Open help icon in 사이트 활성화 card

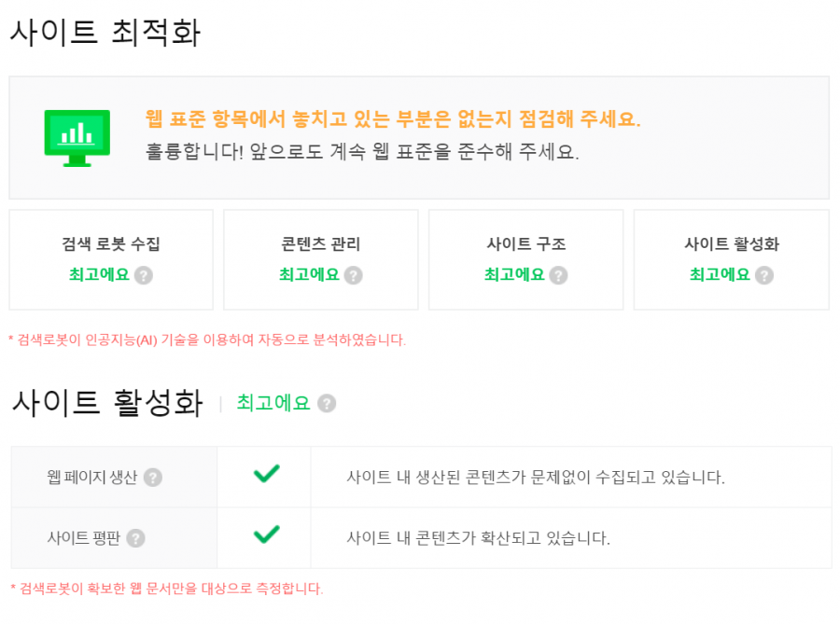point(763,275)
